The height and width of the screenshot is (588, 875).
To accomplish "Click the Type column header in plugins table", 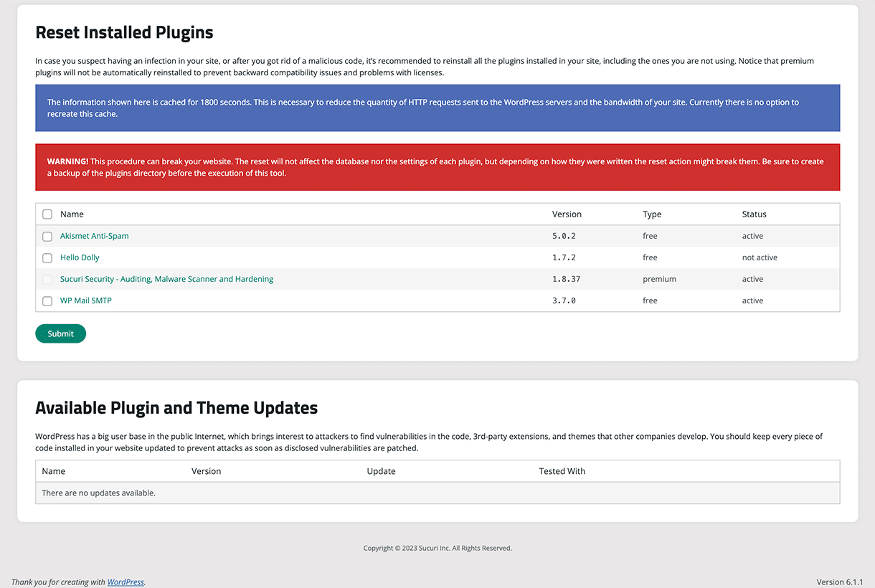I will [652, 214].
